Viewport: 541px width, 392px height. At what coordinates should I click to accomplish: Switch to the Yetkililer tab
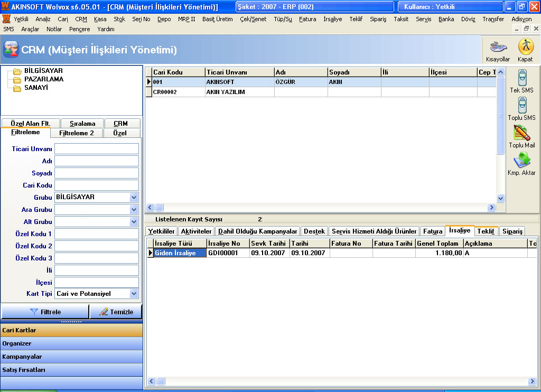(x=162, y=231)
